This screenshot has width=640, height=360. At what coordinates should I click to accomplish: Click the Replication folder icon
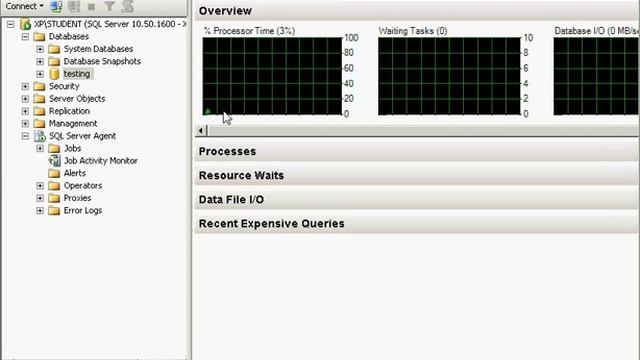(40, 111)
